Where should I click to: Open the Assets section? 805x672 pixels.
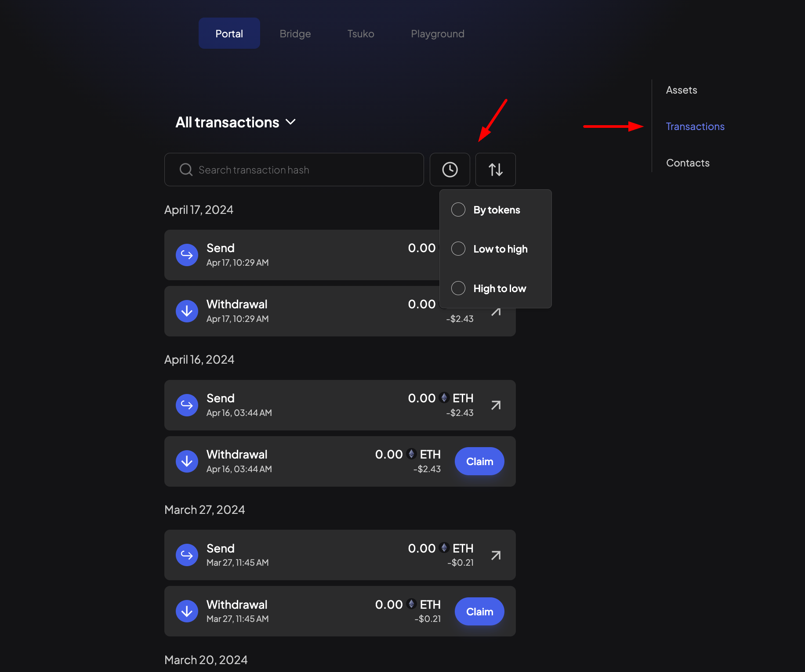pyautogui.click(x=681, y=90)
